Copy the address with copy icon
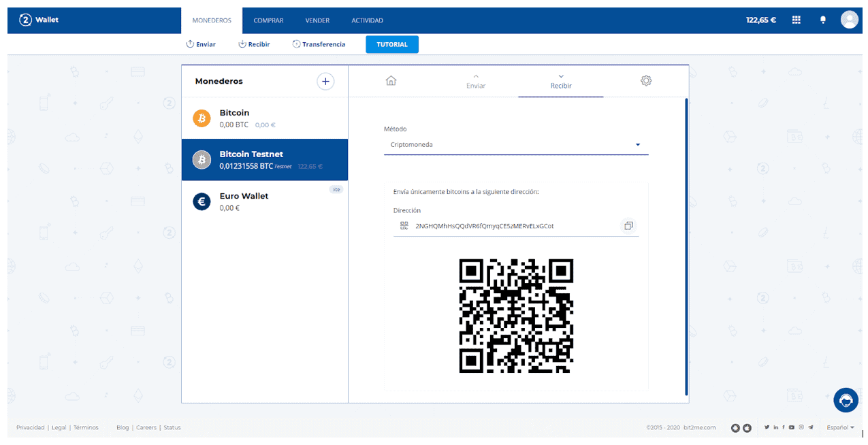 point(628,225)
